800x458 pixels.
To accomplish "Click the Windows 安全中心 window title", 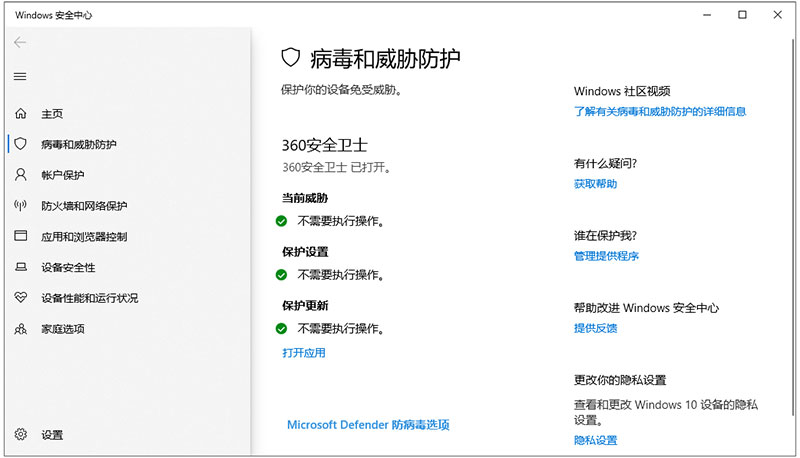I will [54, 15].
